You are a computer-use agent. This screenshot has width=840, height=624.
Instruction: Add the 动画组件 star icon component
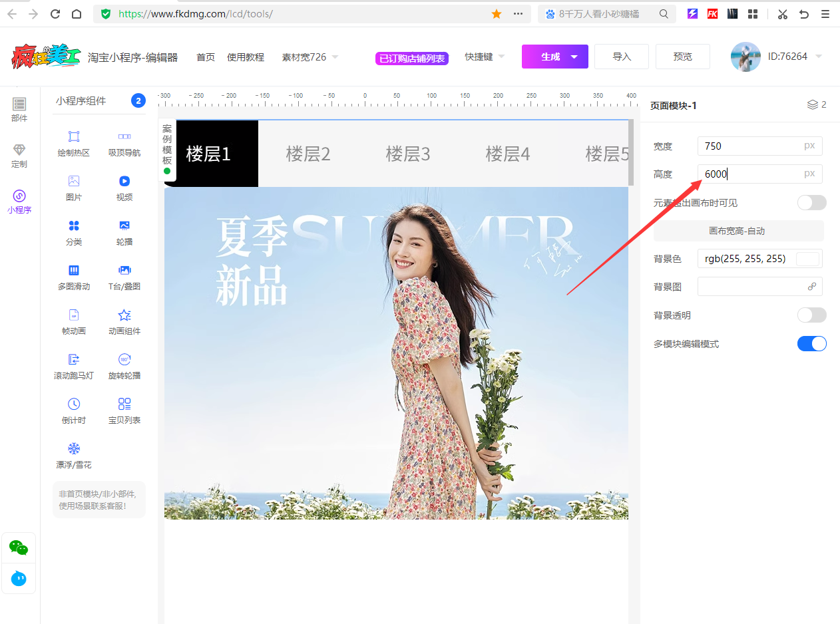pyautogui.click(x=124, y=322)
